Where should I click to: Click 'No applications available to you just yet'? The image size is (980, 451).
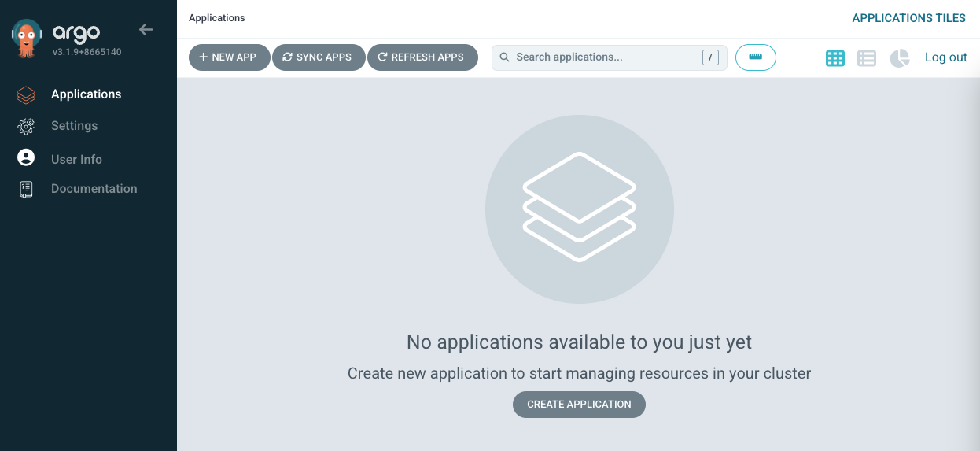pyautogui.click(x=579, y=342)
